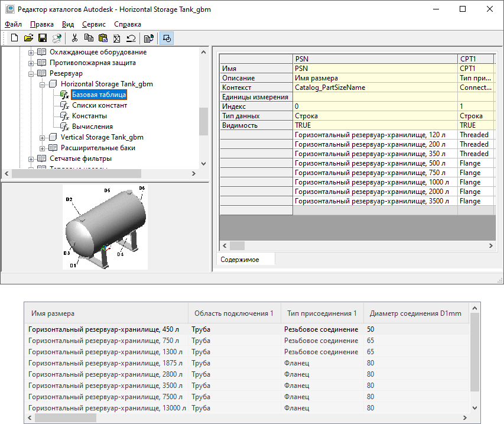
Task: Expand the Охлаждающее оборудование chapter
Action: tap(31, 53)
